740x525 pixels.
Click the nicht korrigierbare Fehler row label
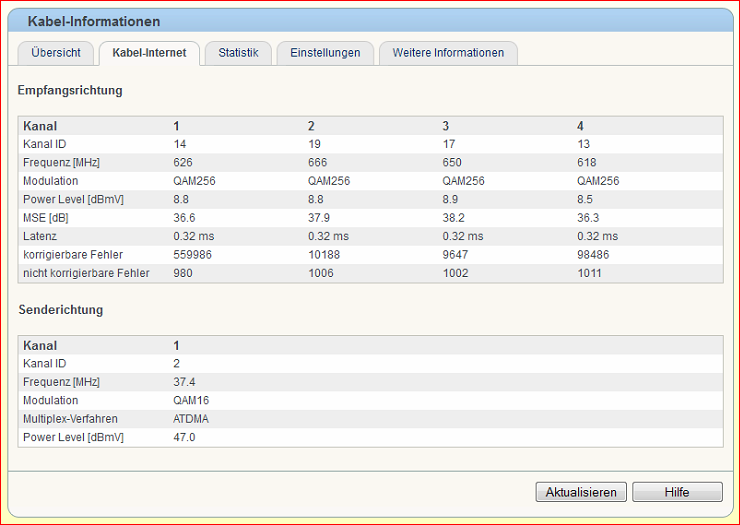[86, 273]
